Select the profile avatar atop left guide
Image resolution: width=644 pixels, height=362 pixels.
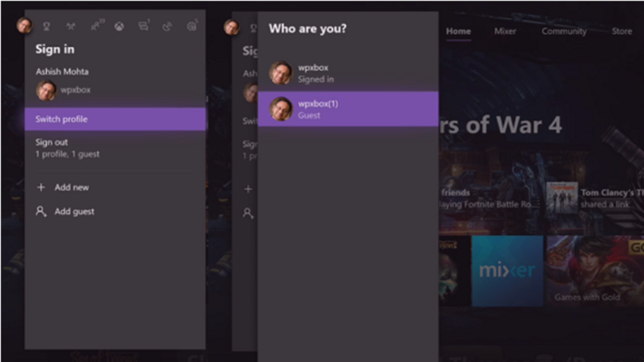24,25
